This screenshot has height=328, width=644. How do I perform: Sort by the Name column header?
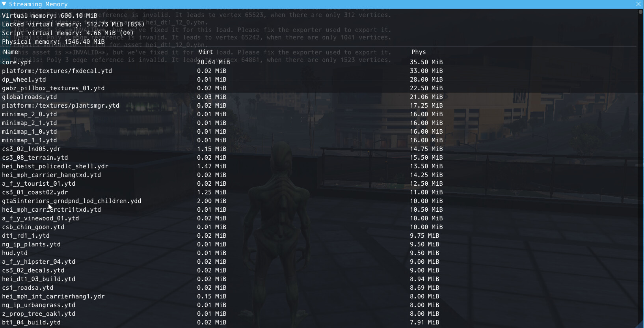tap(10, 52)
